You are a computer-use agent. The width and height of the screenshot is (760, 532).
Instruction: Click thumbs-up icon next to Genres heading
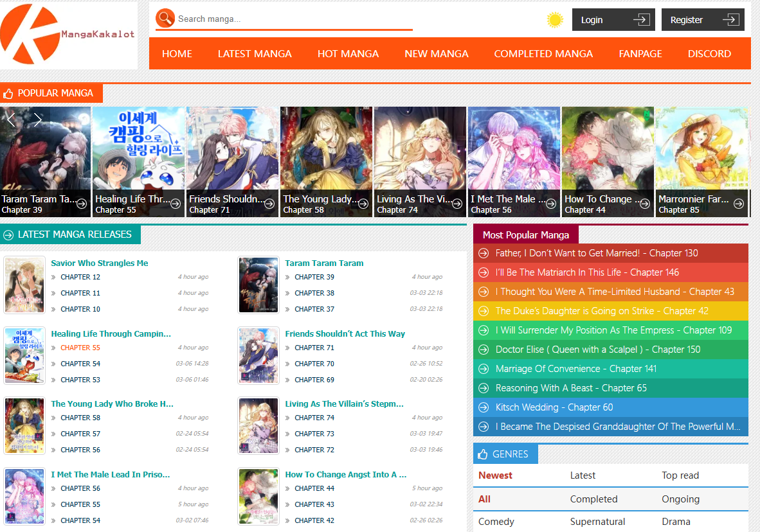483,454
